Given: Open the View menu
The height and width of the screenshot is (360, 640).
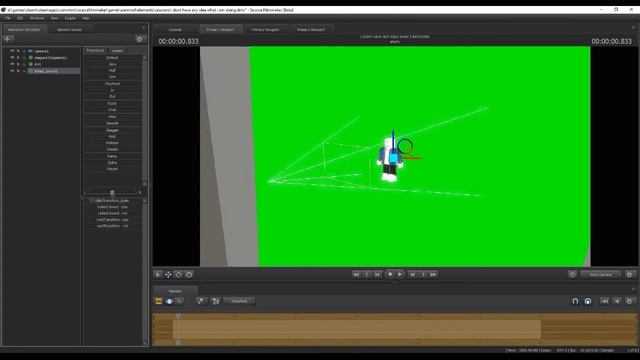Looking at the screenshot, I should 54,18.
